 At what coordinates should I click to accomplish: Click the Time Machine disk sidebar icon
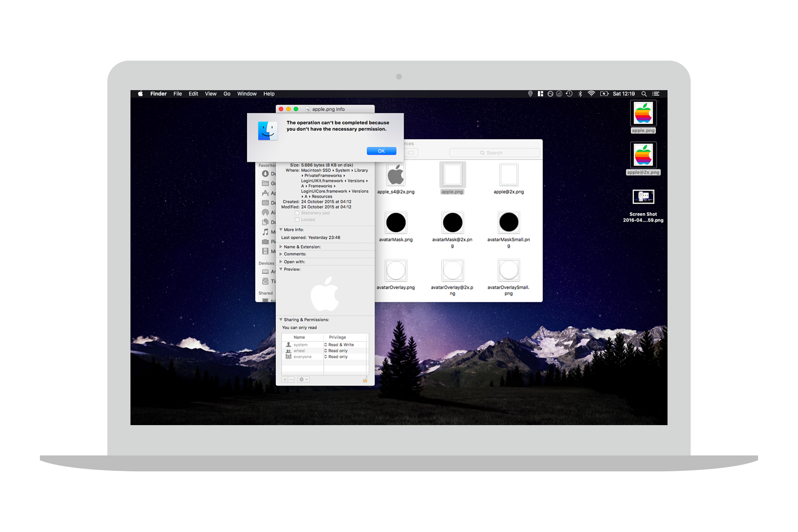point(265,281)
